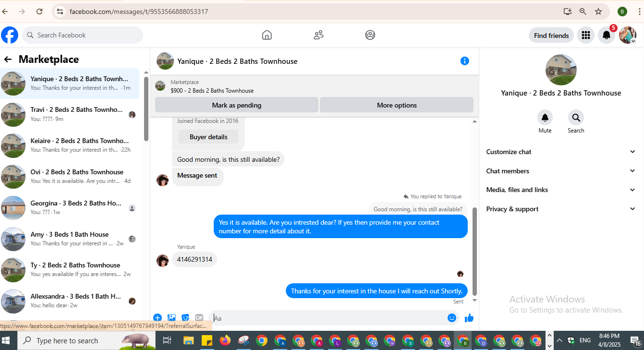
Task: Choose a sticker icon in composer
Action: pyautogui.click(x=185, y=318)
